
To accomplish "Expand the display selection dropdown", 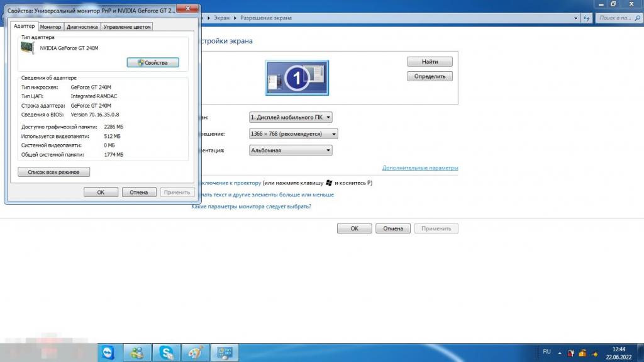I will (x=291, y=117).
